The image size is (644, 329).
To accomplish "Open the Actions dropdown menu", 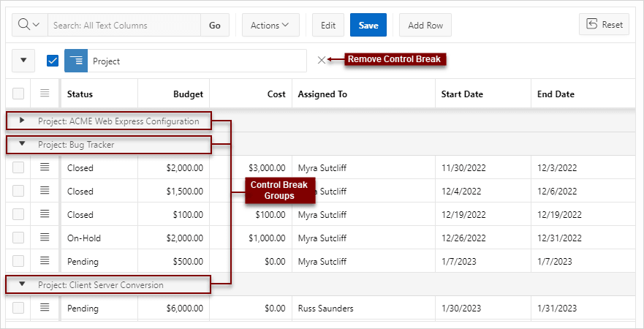I will click(270, 25).
